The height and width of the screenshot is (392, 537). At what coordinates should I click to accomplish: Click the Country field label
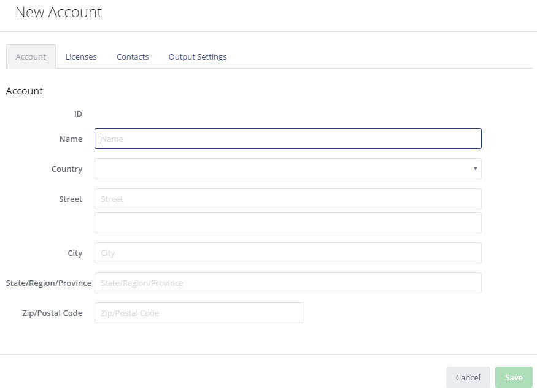(67, 169)
